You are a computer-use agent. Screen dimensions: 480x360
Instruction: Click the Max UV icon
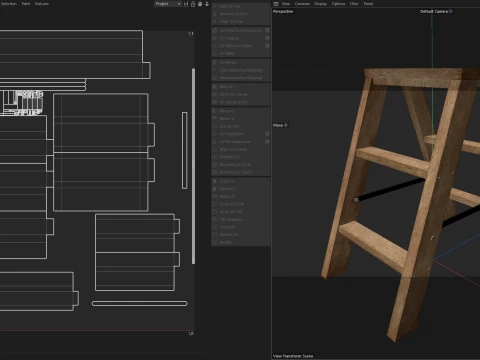[215, 87]
